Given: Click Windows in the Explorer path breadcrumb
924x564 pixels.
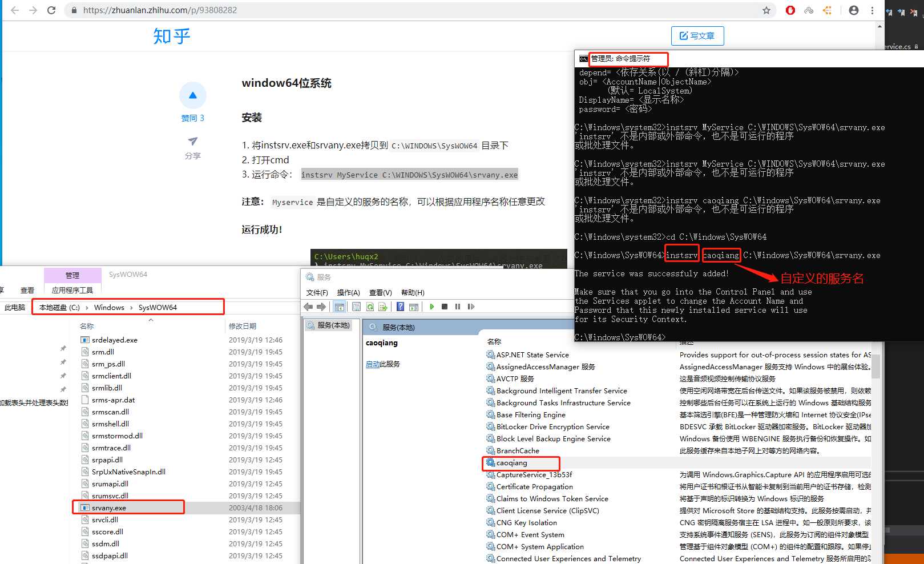Looking at the screenshot, I should coord(109,307).
